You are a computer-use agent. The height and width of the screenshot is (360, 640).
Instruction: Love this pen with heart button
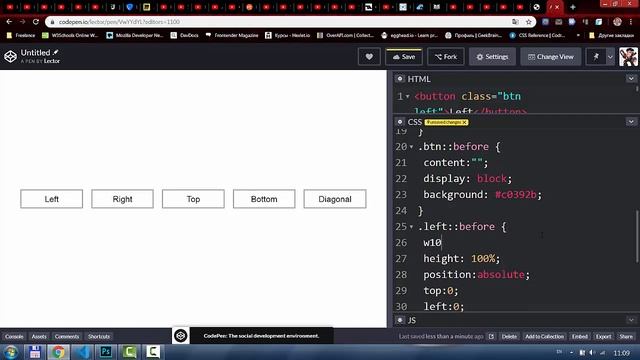pos(369,57)
